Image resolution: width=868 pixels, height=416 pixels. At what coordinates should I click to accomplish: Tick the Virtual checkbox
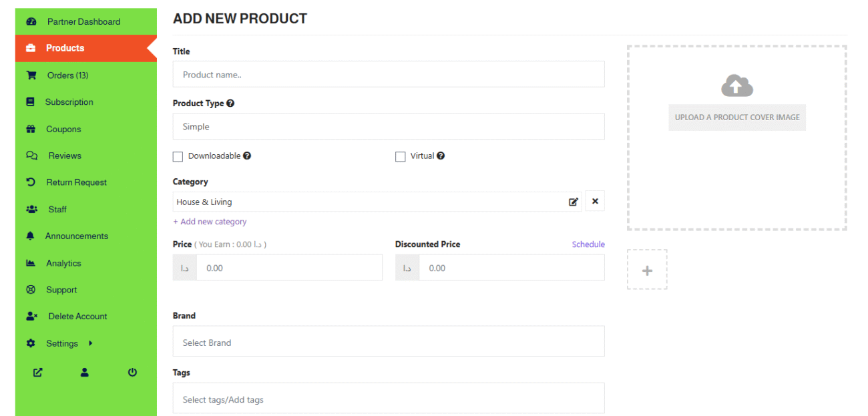point(401,157)
